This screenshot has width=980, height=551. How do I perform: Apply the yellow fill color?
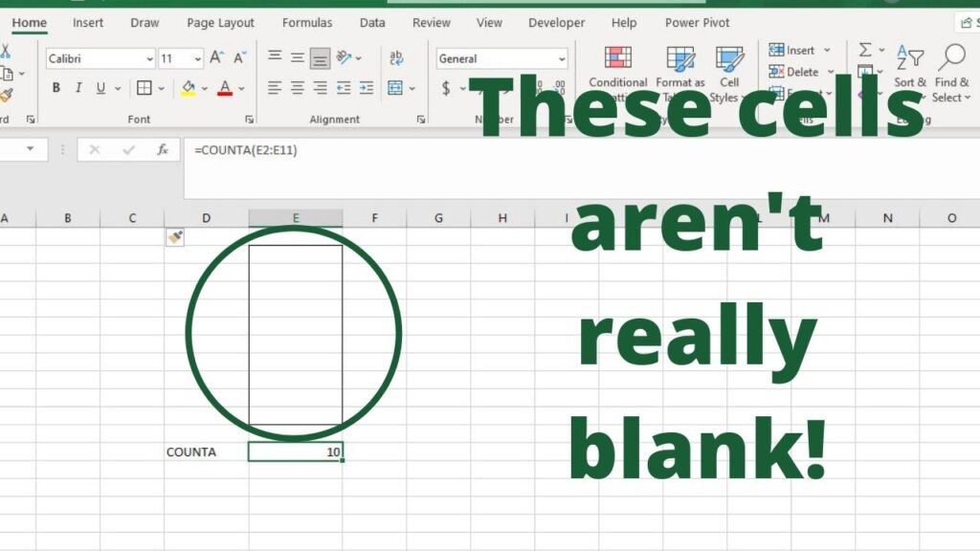(x=189, y=88)
